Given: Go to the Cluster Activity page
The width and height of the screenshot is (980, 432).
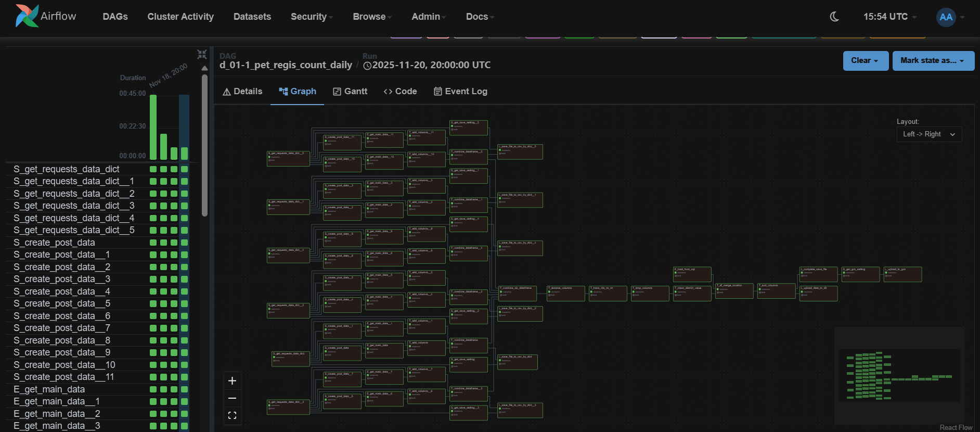Looking at the screenshot, I should click(x=180, y=17).
